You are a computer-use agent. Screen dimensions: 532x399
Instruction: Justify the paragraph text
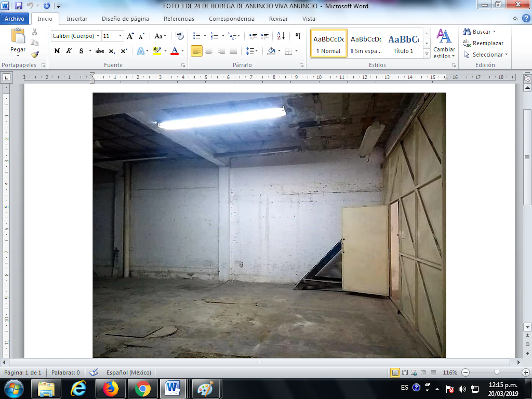tap(233, 51)
